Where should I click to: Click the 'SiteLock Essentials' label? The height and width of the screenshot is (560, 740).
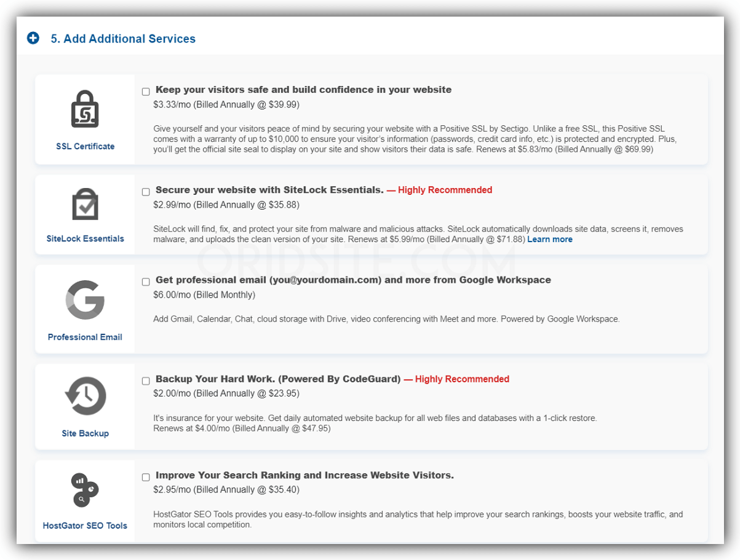click(x=85, y=239)
